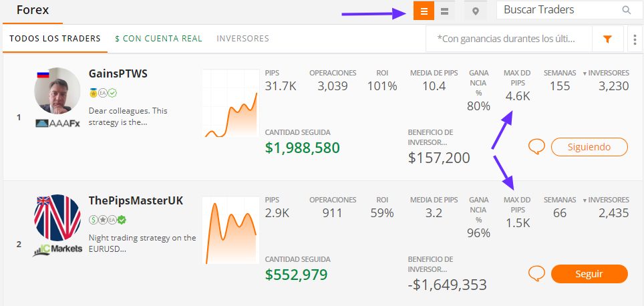The image size is (644, 306).
Task: Click the ThePipsMasterUK verified badge icons
Action: pyautogui.click(x=108, y=220)
